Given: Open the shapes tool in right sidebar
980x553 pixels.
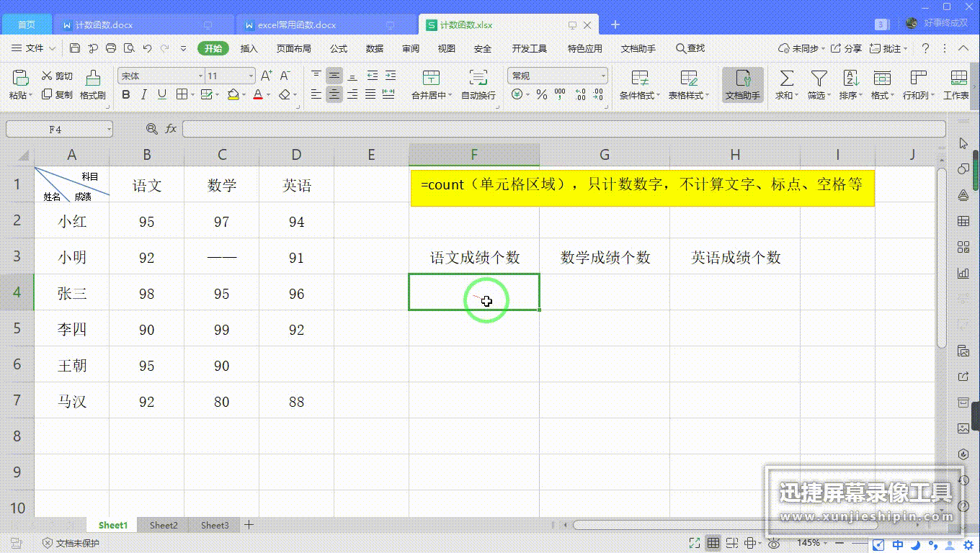Looking at the screenshot, I should coord(963,169).
